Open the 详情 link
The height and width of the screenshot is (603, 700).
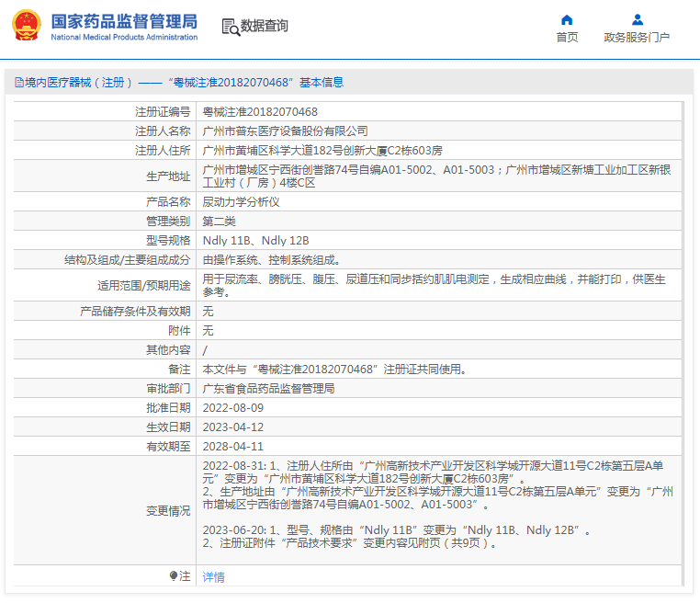[x=213, y=577]
